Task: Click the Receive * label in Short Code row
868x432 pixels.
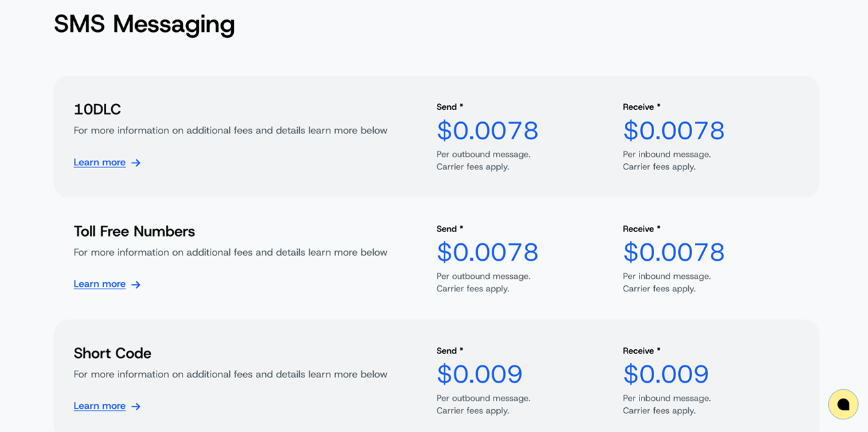Action: 642,351
